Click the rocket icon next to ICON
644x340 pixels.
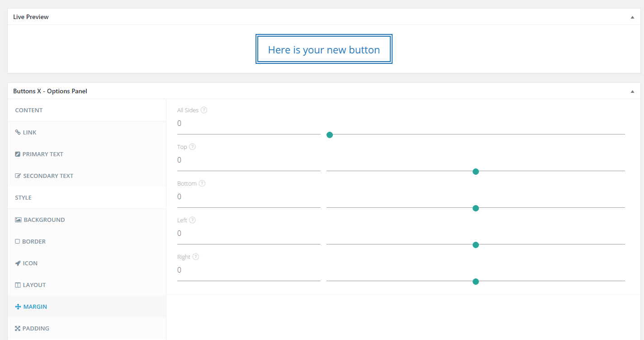click(17, 263)
